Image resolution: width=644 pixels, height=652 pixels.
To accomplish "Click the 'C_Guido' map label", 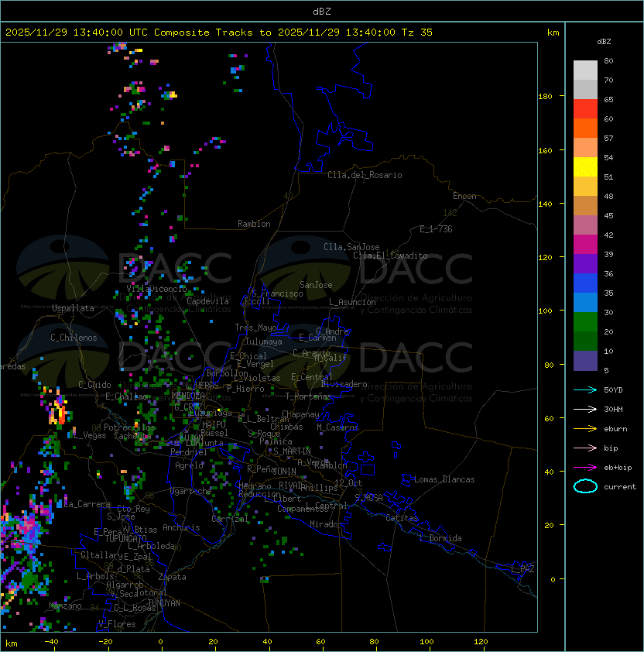I will click(94, 385).
